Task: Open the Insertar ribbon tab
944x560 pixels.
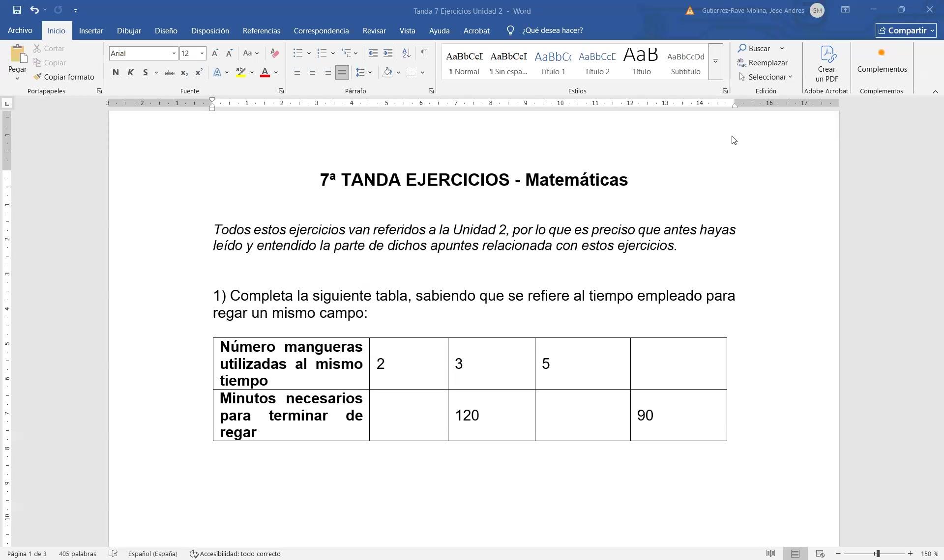Action: click(x=91, y=30)
